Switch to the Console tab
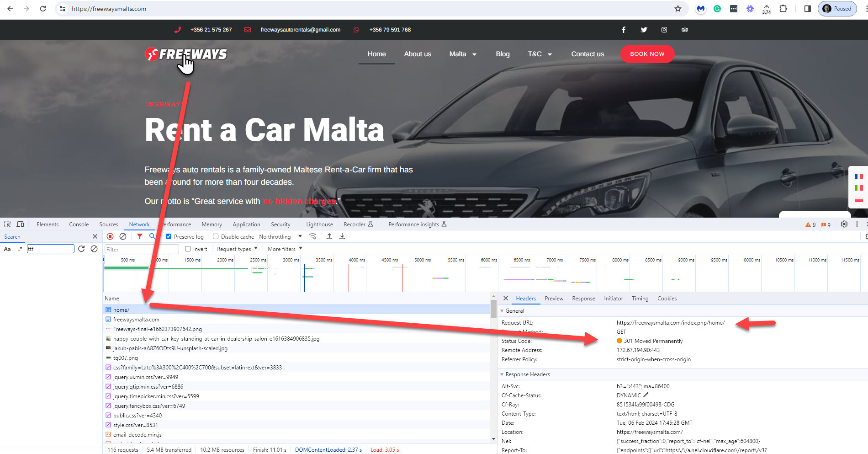Viewport: 868px width, 454px height. coord(79,224)
